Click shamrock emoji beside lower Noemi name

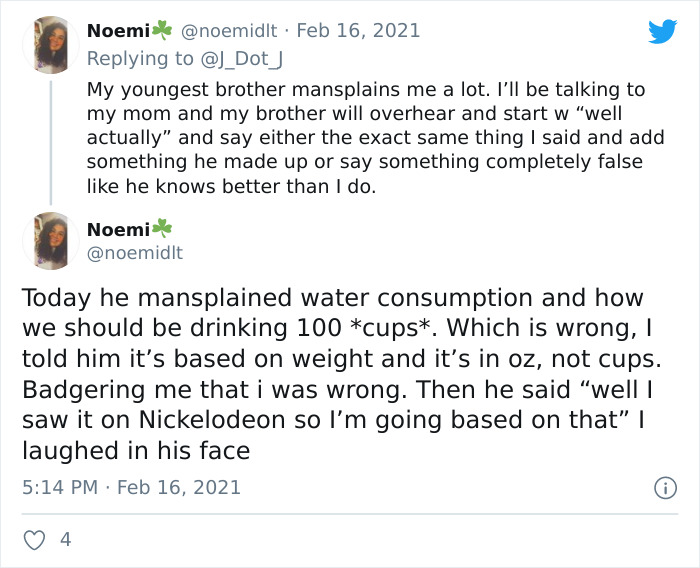[x=159, y=229]
